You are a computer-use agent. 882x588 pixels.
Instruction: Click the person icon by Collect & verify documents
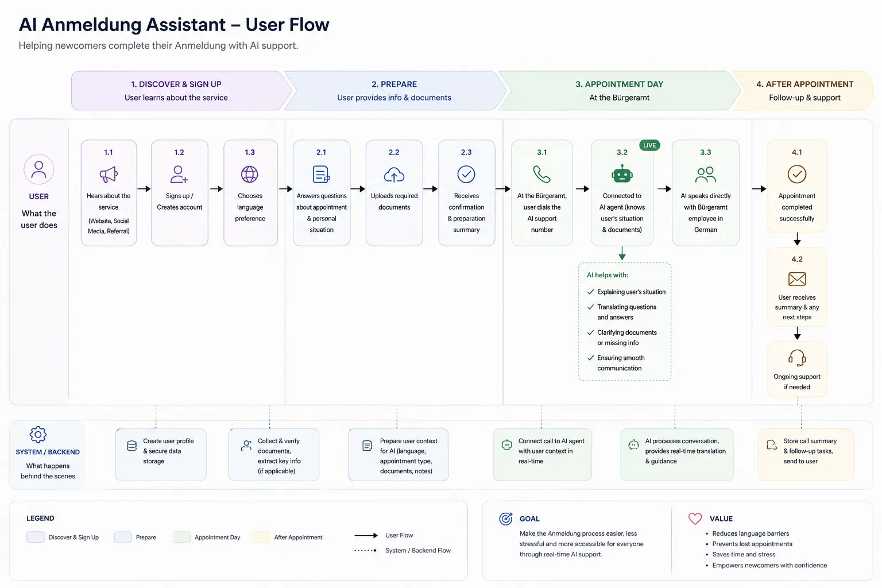click(246, 445)
